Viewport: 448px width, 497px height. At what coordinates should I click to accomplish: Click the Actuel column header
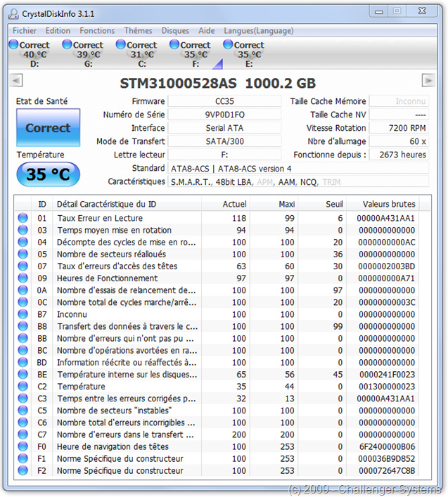click(226, 204)
